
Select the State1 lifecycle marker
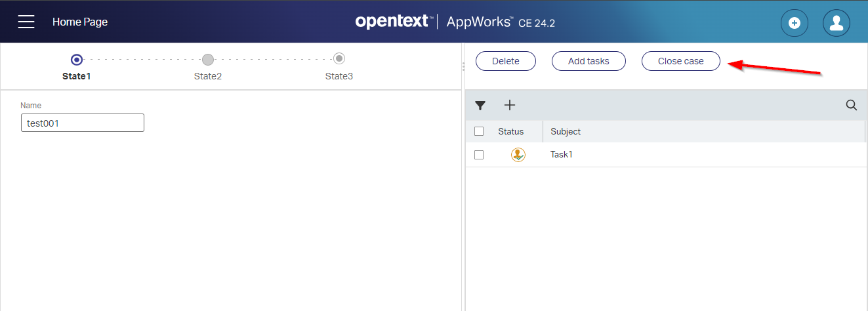pyautogui.click(x=77, y=60)
